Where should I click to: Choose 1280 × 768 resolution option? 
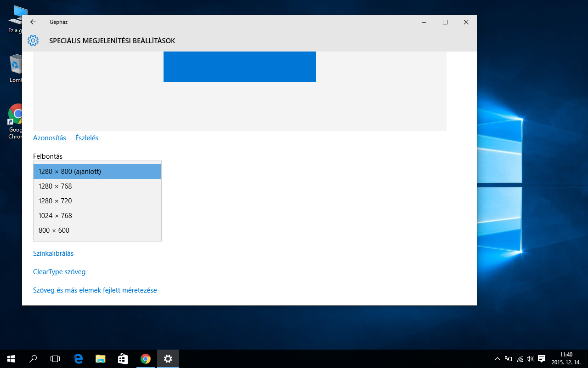coord(97,186)
